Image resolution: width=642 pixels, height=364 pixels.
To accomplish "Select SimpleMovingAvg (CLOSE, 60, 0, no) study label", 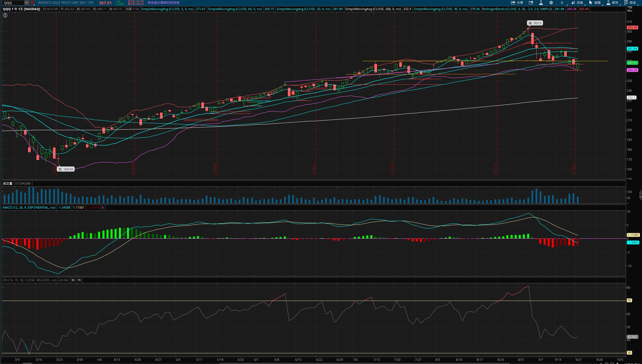I will [235, 9].
